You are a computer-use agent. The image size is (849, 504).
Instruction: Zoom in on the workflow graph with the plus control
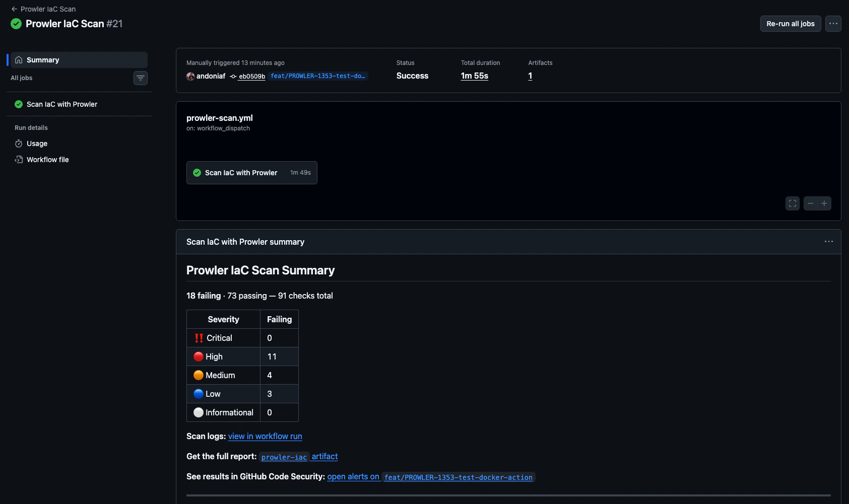click(x=824, y=203)
